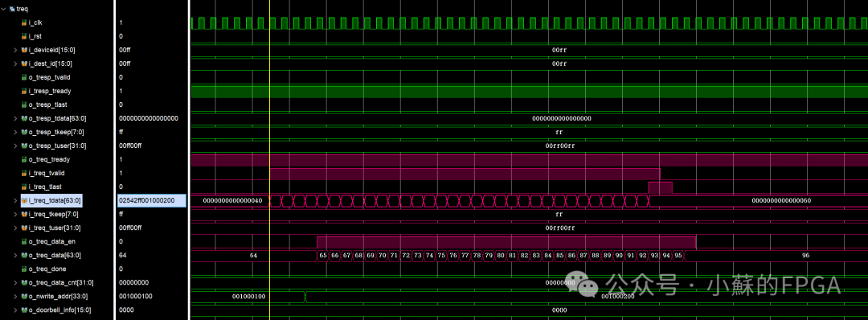Click value 00000000 of o_treq_data_cnt in Value column
The image size is (868, 320).
133,282
